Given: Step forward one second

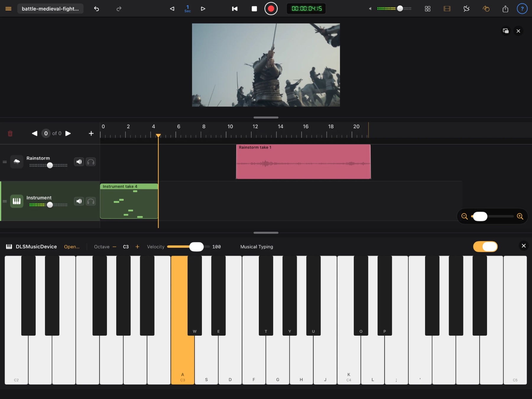Looking at the screenshot, I should click(x=203, y=9).
